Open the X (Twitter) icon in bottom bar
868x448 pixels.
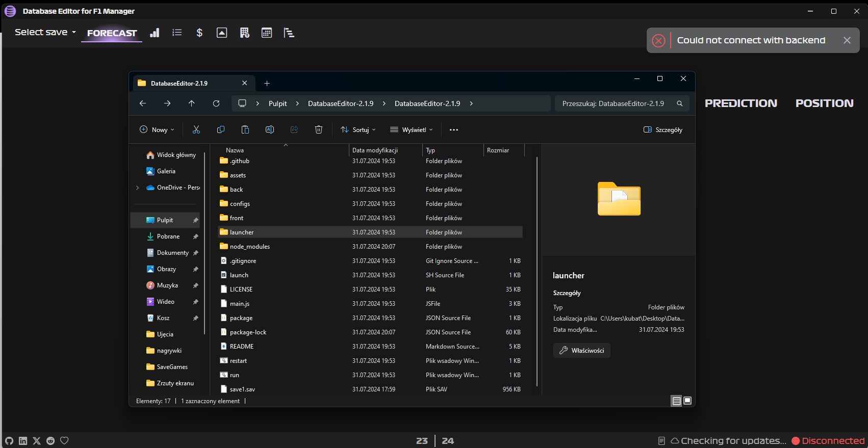[37, 441]
